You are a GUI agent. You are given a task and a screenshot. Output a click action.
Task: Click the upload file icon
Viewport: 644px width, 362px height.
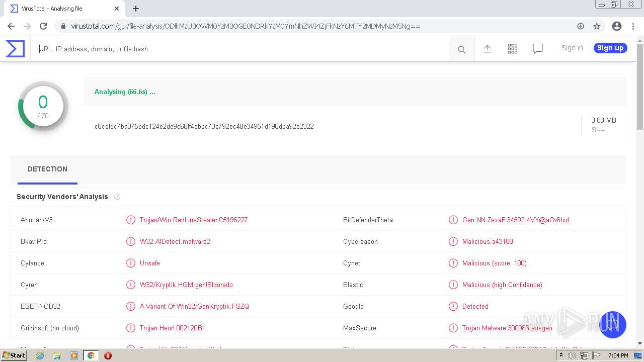point(487,49)
